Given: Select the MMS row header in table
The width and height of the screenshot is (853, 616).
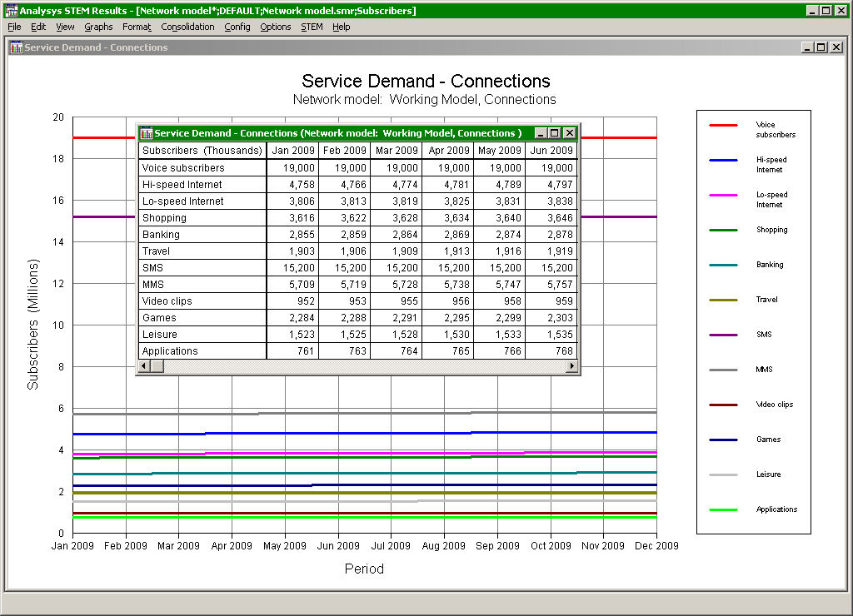Looking at the screenshot, I should click(x=202, y=285).
